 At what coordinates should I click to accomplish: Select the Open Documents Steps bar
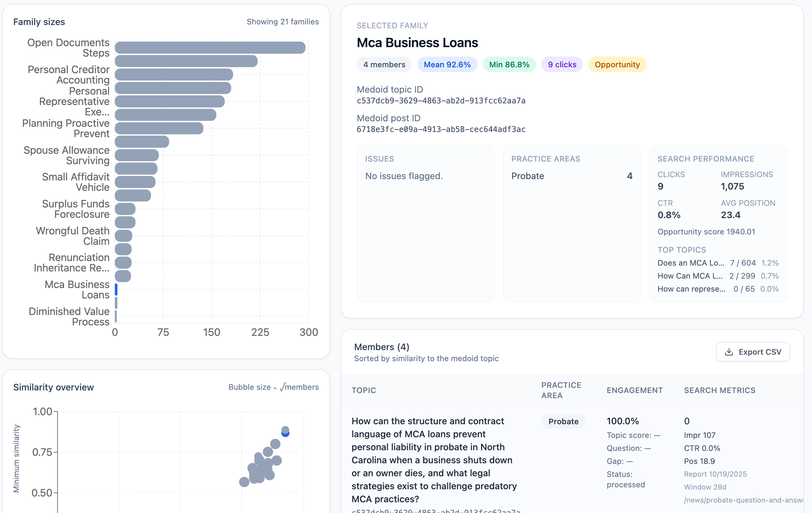pos(209,47)
